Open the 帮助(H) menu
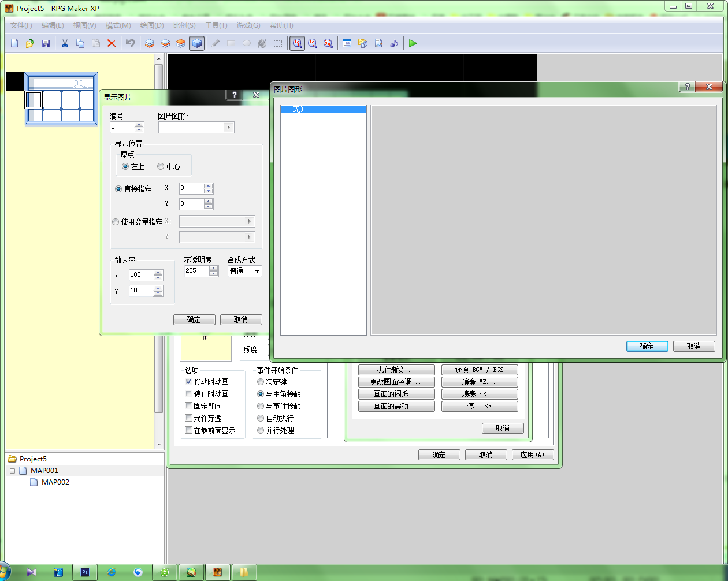Viewport: 728px width, 581px height. click(281, 25)
